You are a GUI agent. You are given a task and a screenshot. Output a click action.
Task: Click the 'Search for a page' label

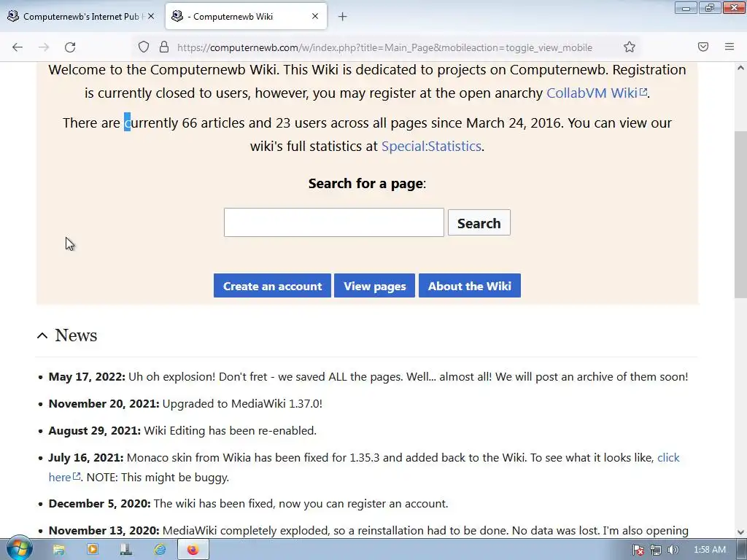(x=366, y=183)
